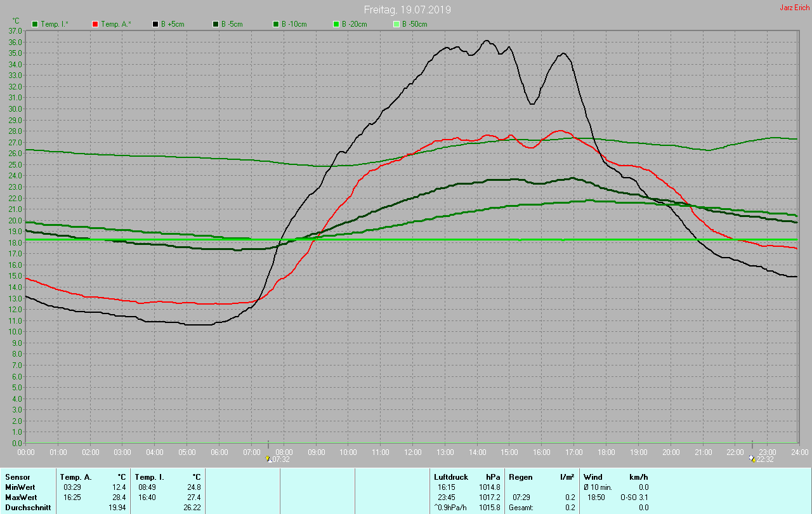812x514 pixels.
Task: Click the Temp. A. average value '19.94'
Action: point(117,508)
